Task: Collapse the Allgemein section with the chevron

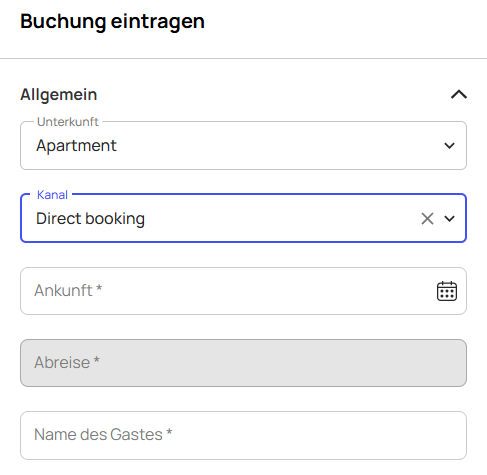Action: pos(459,94)
